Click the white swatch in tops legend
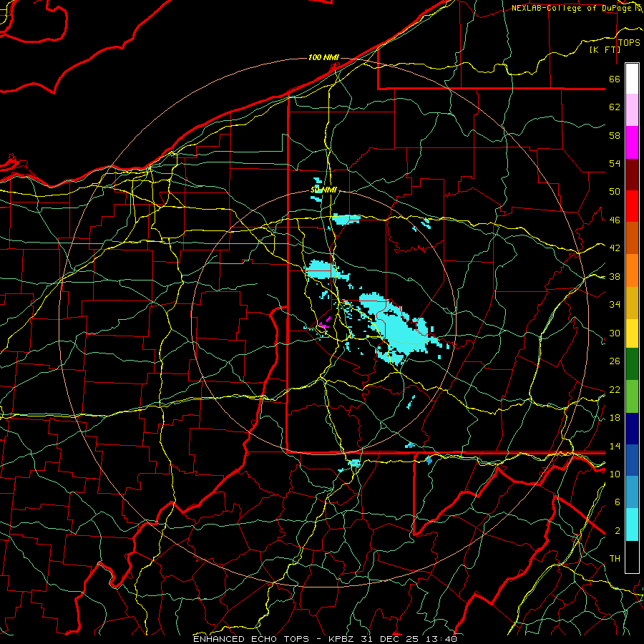This screenshot has height=644, width=644. [632, 79]
